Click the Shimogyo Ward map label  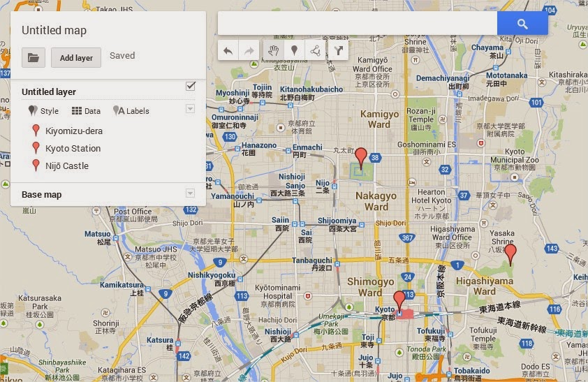(x=371, y=287)
